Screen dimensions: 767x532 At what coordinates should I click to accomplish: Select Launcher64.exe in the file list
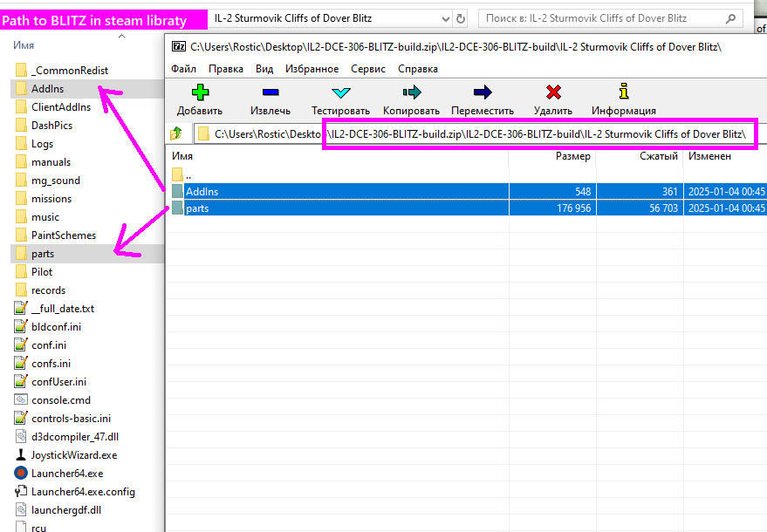coord(66,474)
